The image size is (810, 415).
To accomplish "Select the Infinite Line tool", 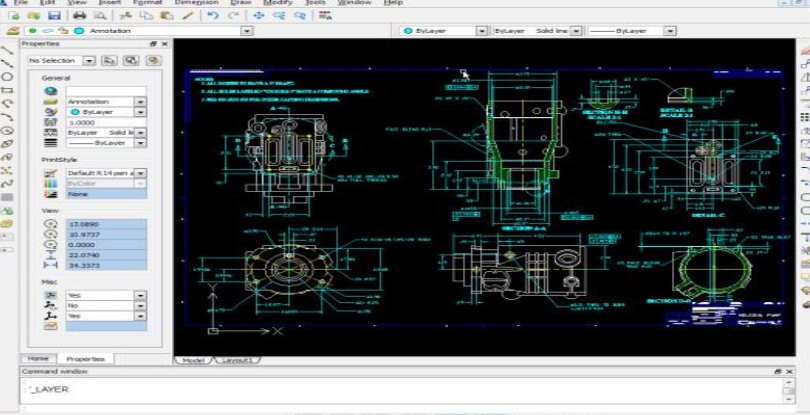I will coord(7,64).
